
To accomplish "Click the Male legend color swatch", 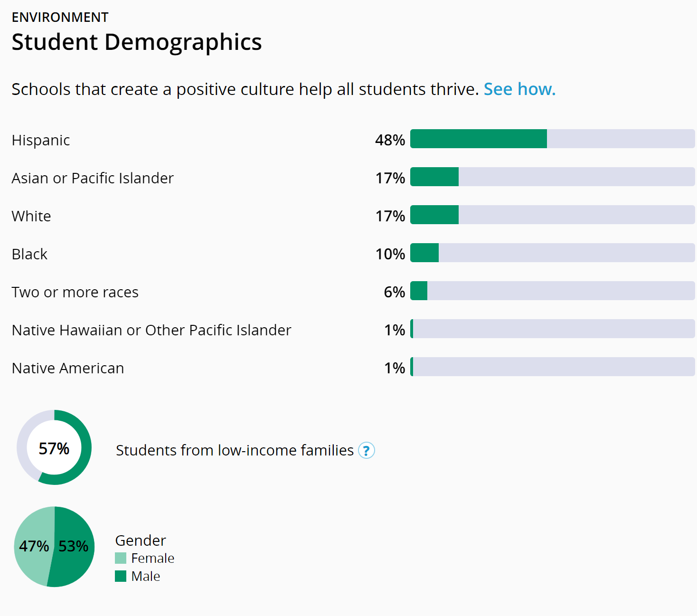I will [121, 576].
